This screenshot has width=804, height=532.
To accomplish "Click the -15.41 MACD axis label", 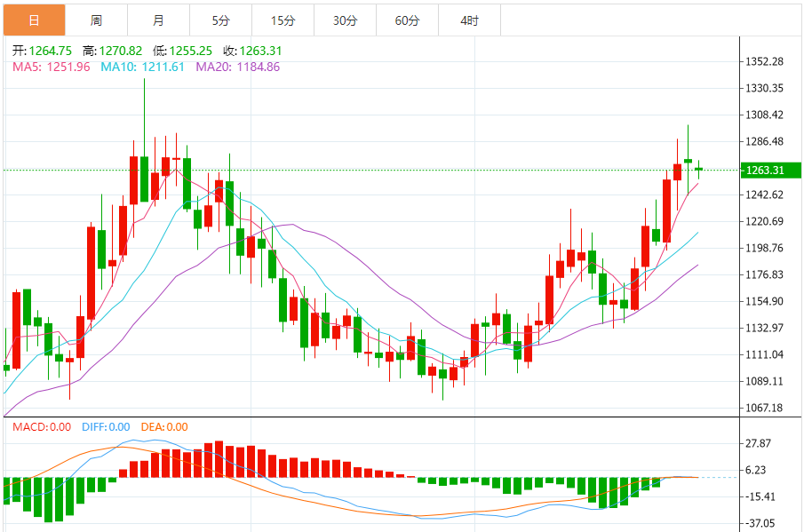I will pos(760,496).
